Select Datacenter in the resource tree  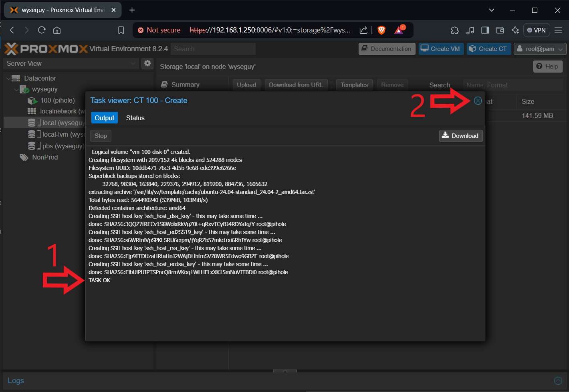(x=40, y=78)
